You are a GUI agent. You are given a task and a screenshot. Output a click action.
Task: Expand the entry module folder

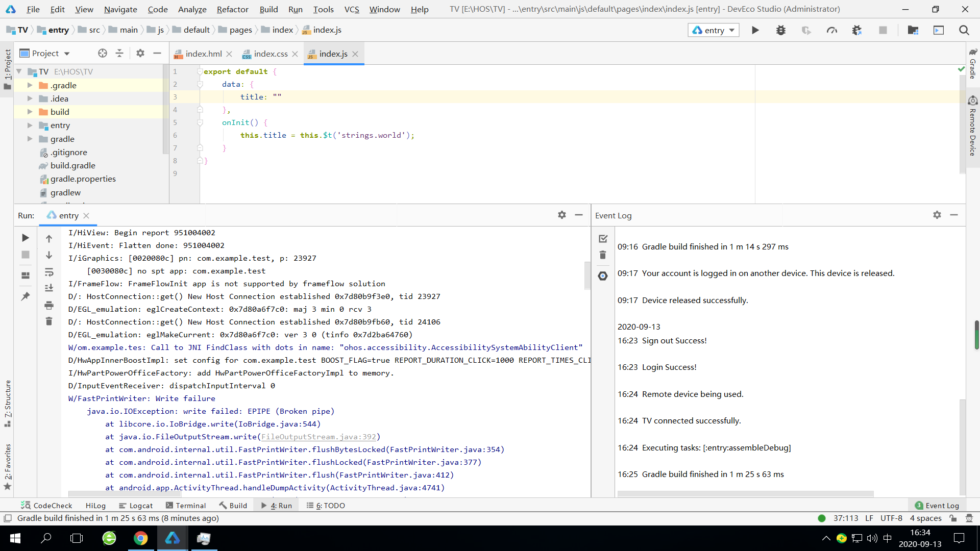click(x=30, y=125)
